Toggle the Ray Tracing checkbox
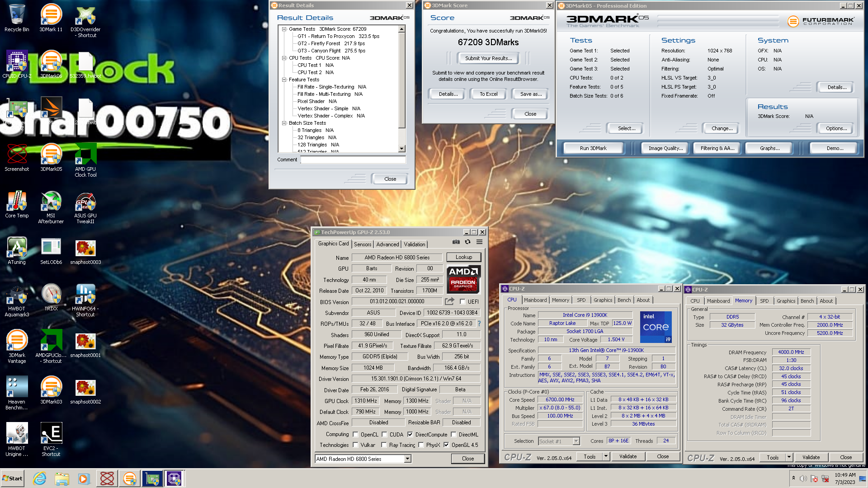Screen dimensions: 868x488 pos(384,445)
